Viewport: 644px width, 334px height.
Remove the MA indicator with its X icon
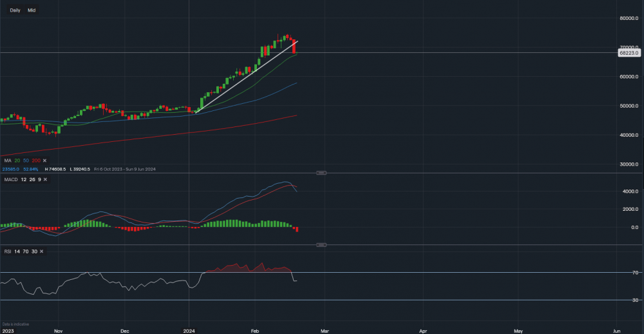44,161
